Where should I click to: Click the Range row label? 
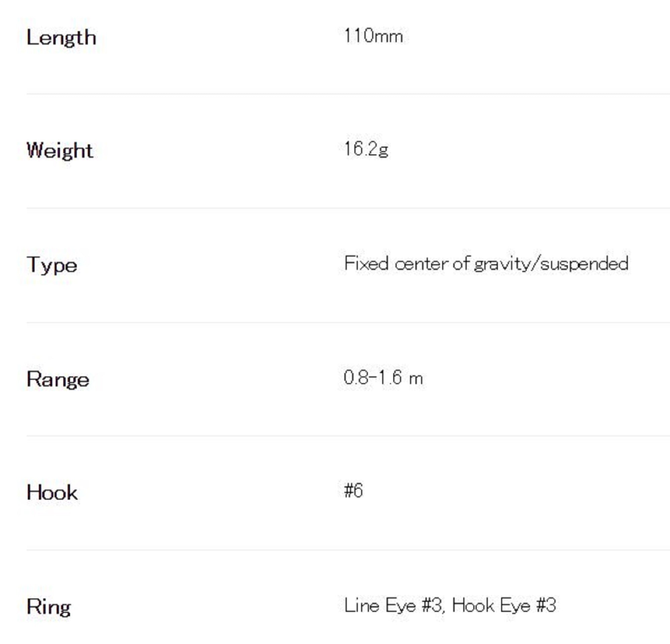(58, 379)
